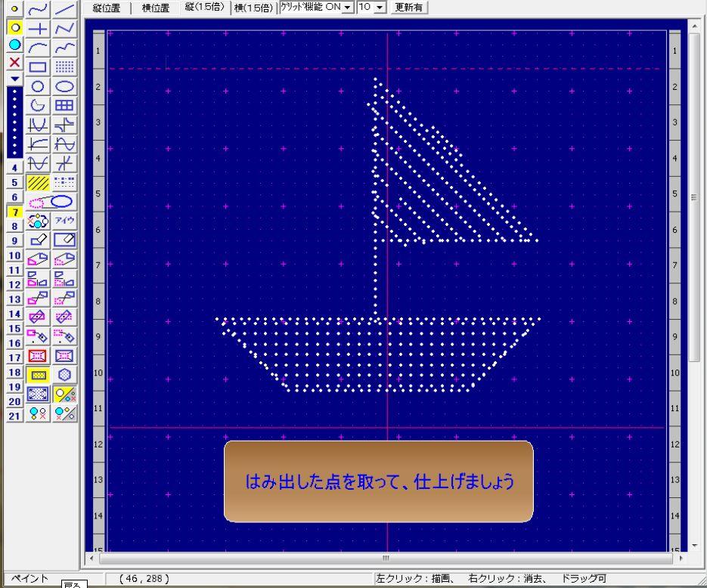
Task: Expand the black triangle dot-pattern dropdown
Action: click(x=14, y=78)
